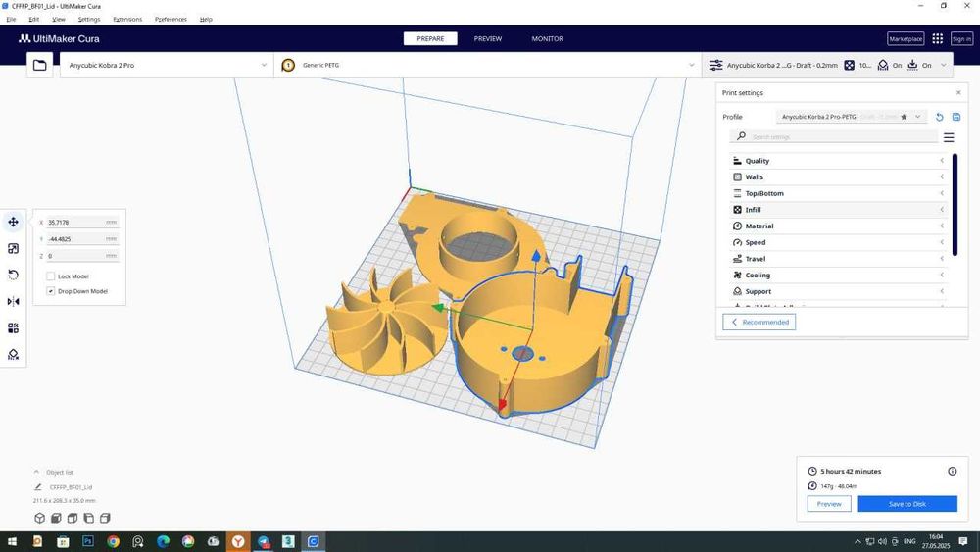Image resolution: width=980 pixels, height=552 pixels.
Task: Collapse the print settings summary chevron
Action: click(x=943, y=65)
